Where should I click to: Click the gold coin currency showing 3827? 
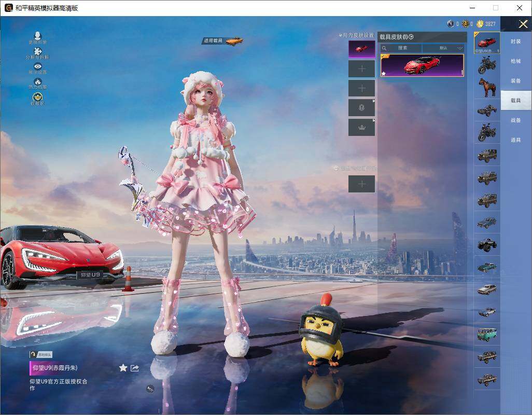pyautogui.click(x=480, y=24)
